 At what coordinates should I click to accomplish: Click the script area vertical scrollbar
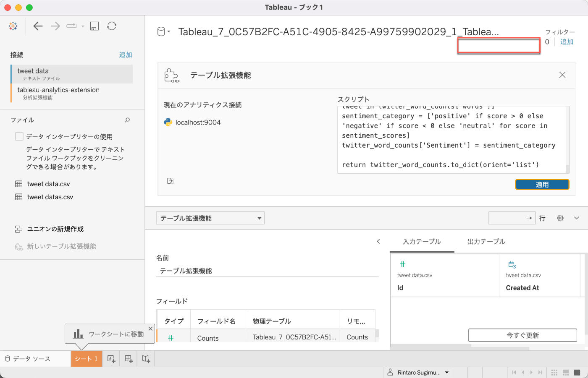coord(567,140)
